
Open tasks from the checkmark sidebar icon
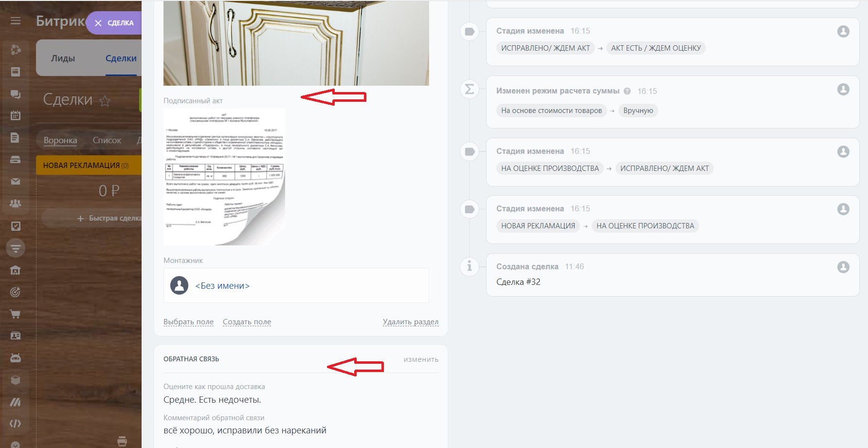(x=16, y=226)
